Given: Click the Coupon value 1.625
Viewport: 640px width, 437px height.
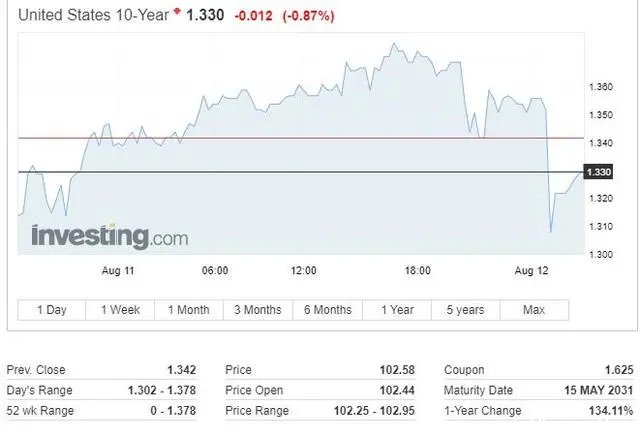Looking at the screenshot, I should click(619, 370).
